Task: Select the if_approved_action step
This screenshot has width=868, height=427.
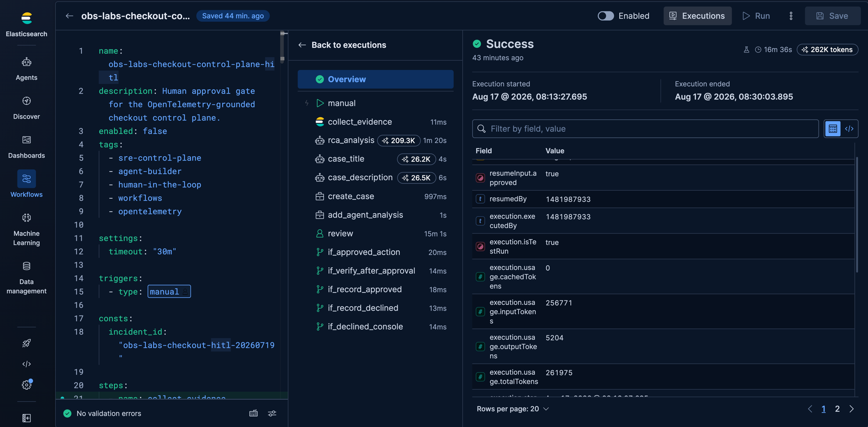Action: [x=375, y=253]
